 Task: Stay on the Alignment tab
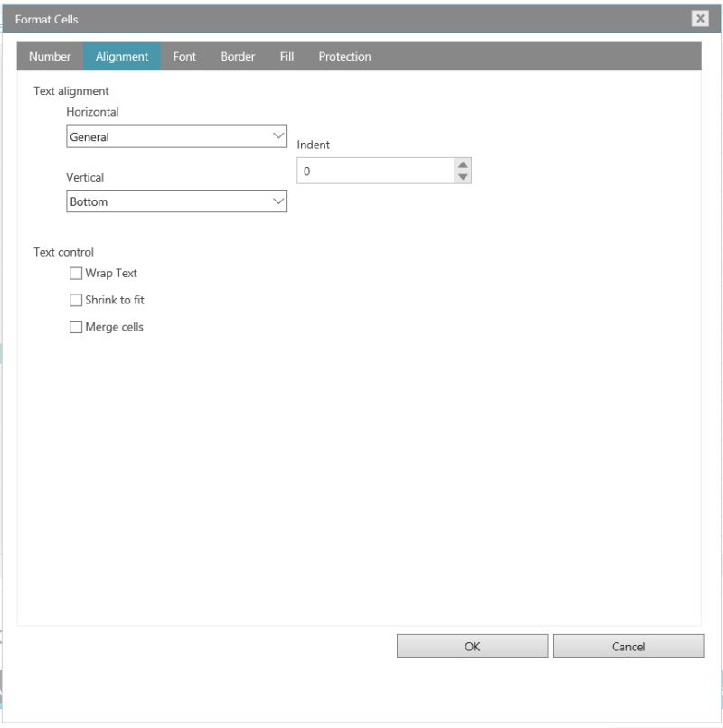click(123, 56)
